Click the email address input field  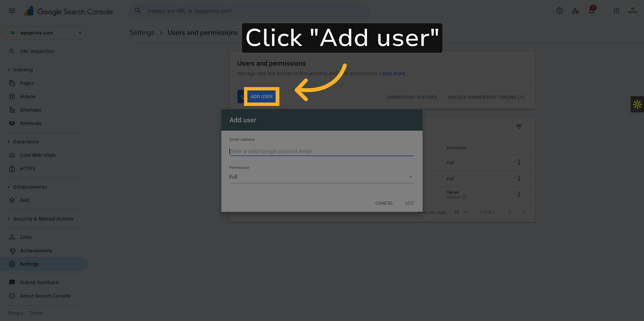tap(321, 151)
